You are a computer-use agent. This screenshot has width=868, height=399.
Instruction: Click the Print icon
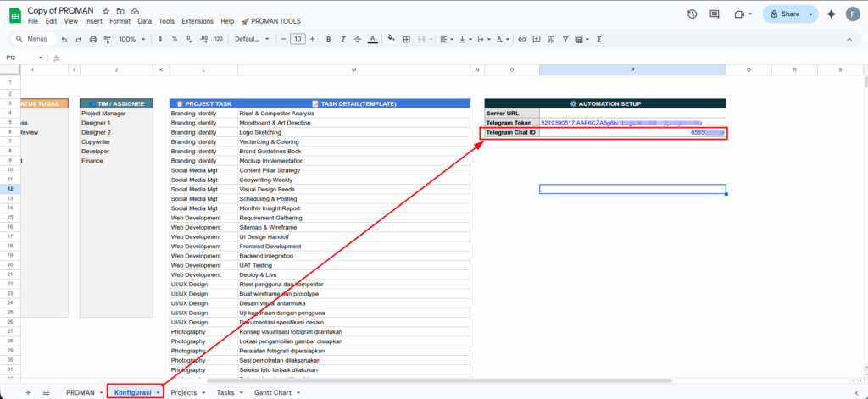click(x=92, y=39)
